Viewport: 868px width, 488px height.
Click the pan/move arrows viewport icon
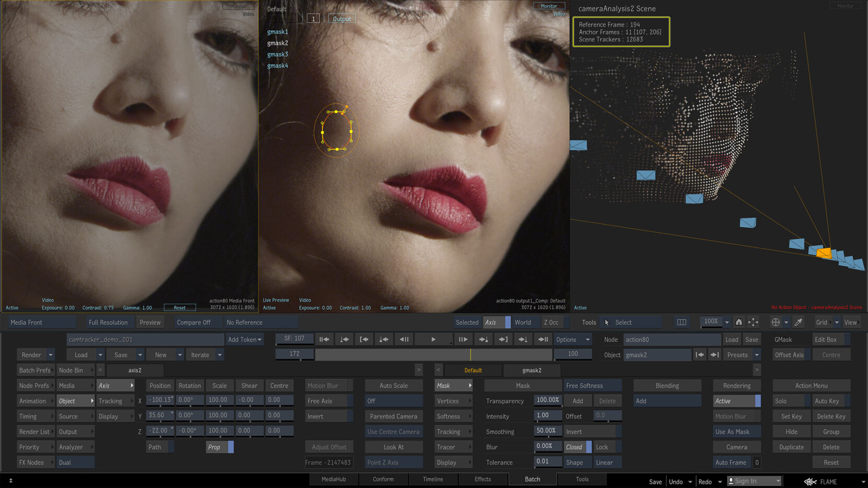[753, 322]
